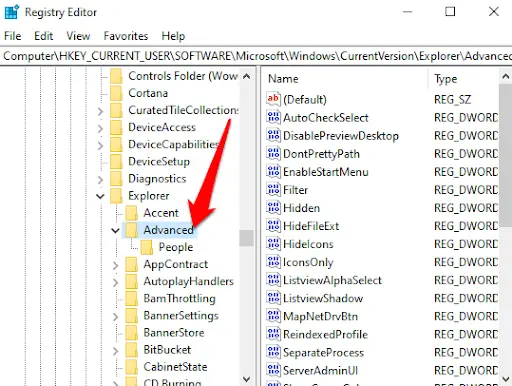Click the tree pane scrollbar thumb
This screenshot has height=386, width=512.
[246, 238]
